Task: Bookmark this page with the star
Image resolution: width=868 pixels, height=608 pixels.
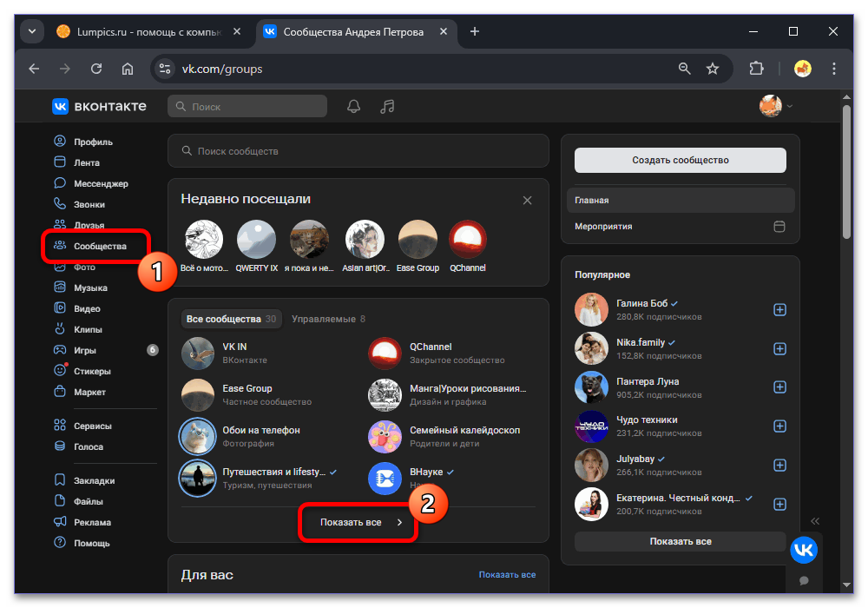Action: (713, 69)
